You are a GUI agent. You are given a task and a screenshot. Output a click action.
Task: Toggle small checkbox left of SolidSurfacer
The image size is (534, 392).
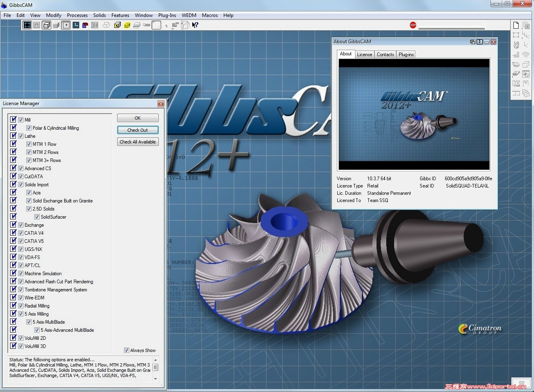[x=37, y=217]
